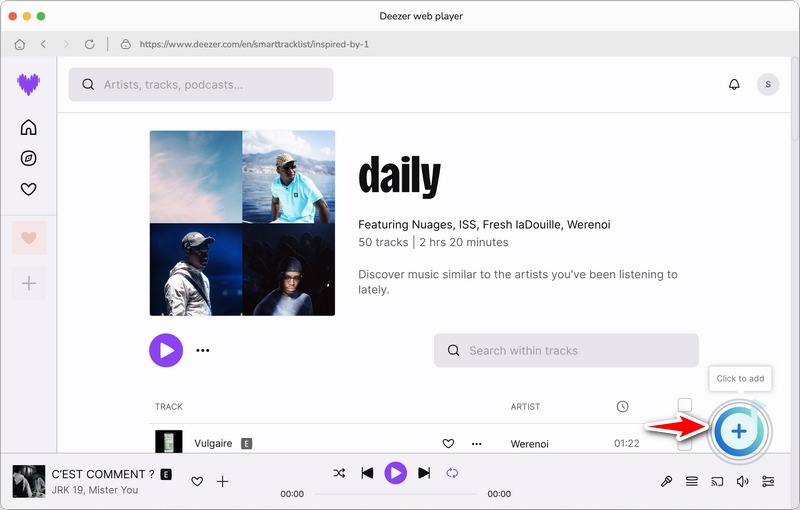Viewport: 800px width, 510px height.
Task: Sort by the ARTIST column header
Action: pos(526,406)
